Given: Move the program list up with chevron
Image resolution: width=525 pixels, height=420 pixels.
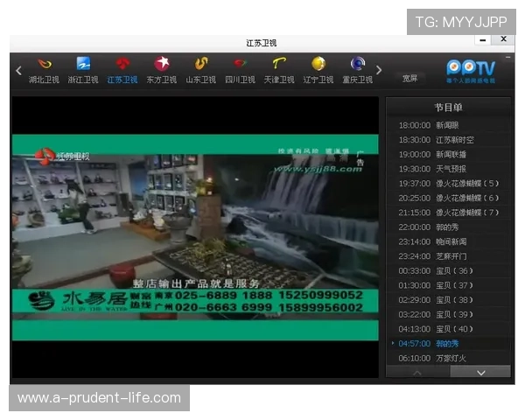Looking at the screenshot, I should click(417, 373).
